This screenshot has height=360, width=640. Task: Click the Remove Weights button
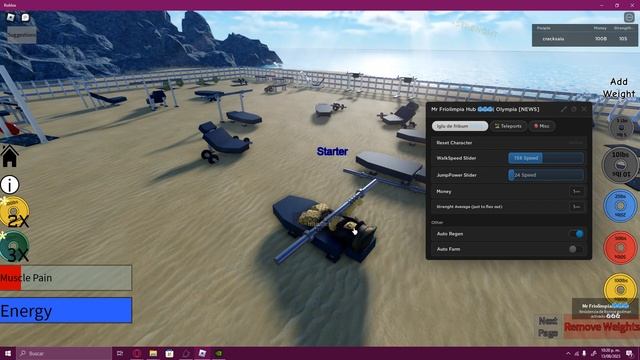pyautogui.click(x=602, y=327)
